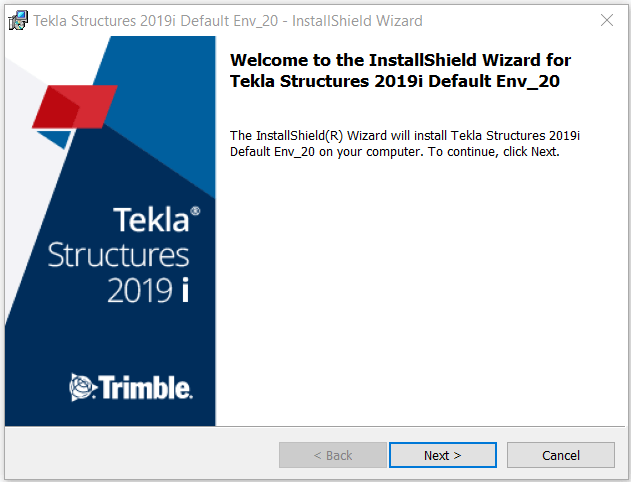Image resolution: width=631 pixels, height=482 pixels.
Task: Click the installer icon in title bar
Action: click(x=18, y=20)
